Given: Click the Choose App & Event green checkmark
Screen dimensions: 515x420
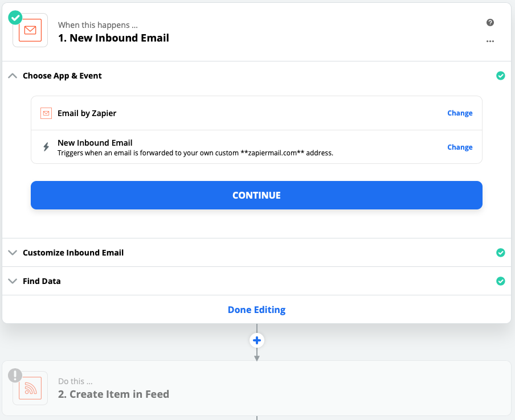Looking at the screenshot, I should [501, 76].
